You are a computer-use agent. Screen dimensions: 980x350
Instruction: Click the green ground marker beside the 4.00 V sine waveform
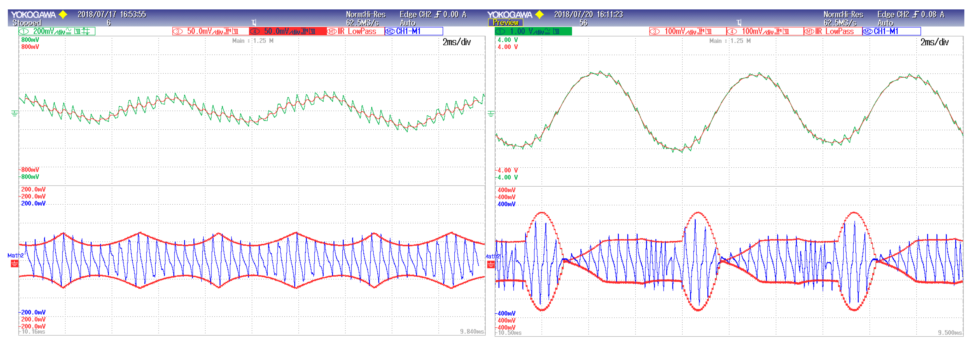pos(491,114)
